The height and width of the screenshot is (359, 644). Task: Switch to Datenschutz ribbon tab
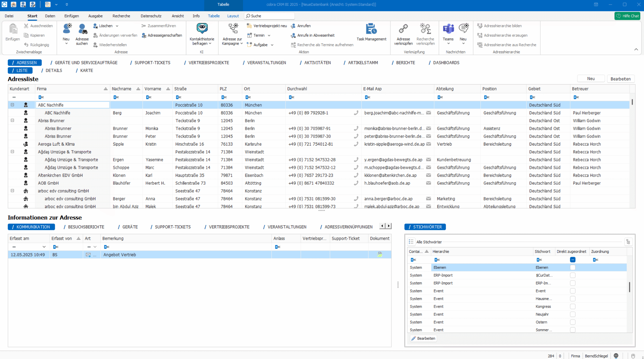pyautogui.click(x=151, y=16)
